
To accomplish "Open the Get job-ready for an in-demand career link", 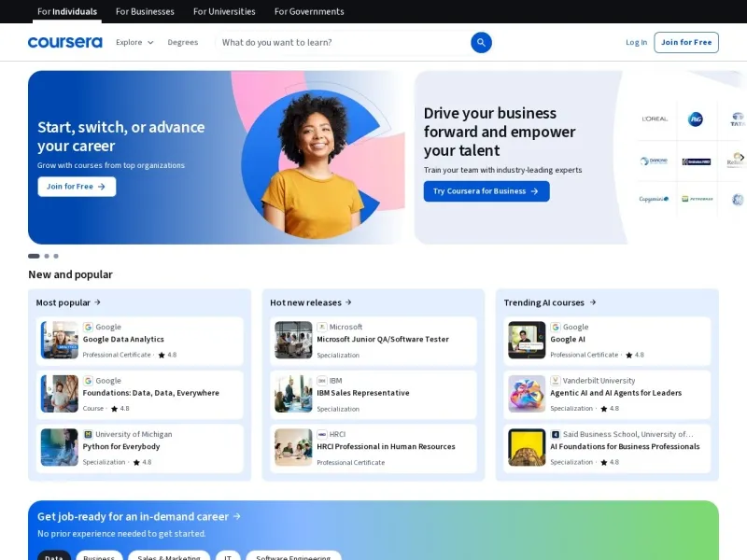I will (x=139, y=516).
